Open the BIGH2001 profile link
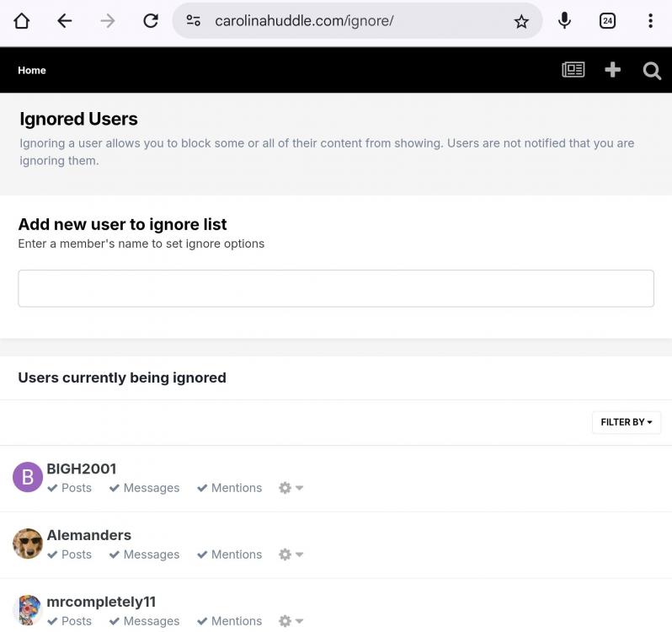 pyautogui.click(x=82, y=469)
